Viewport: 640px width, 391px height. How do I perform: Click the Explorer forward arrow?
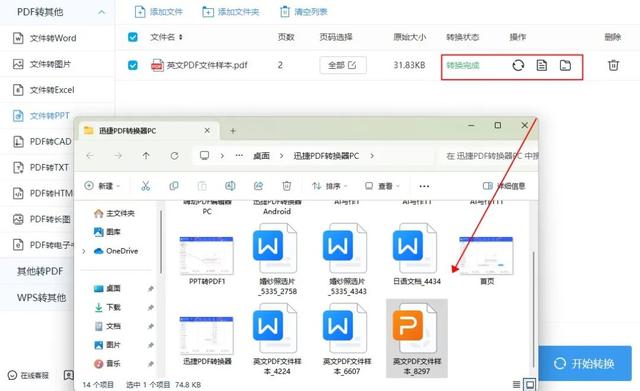click(118, 156)
